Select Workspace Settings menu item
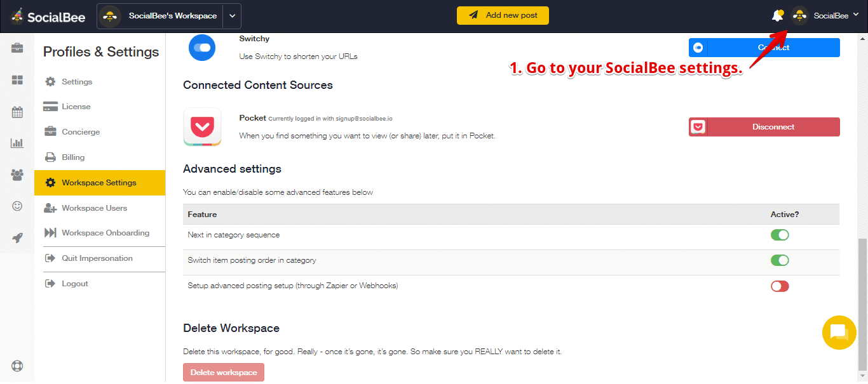The width and height of the screenshot is (868, 384). [x=100, y=183]
